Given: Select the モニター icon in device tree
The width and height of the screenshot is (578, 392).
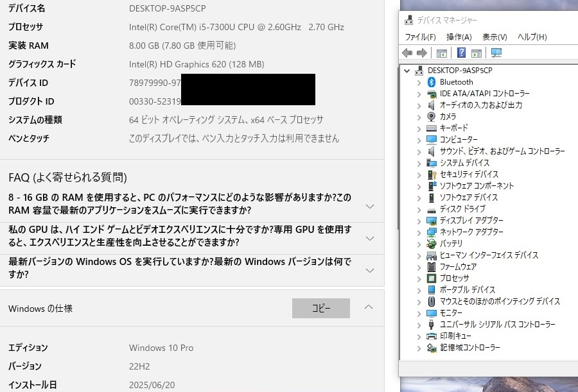Looking at the screenshot, I should (x=432, y=313).
